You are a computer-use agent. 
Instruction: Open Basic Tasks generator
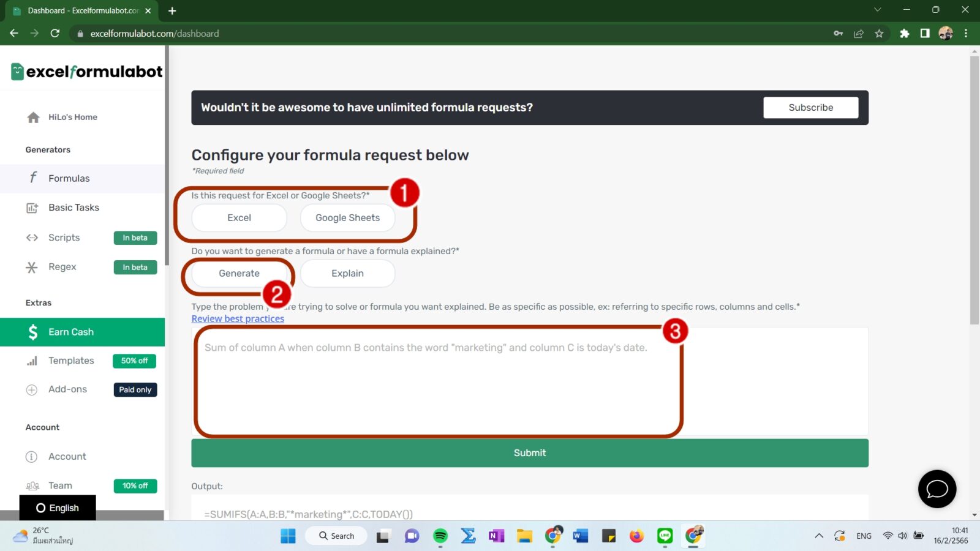point(73,208)
